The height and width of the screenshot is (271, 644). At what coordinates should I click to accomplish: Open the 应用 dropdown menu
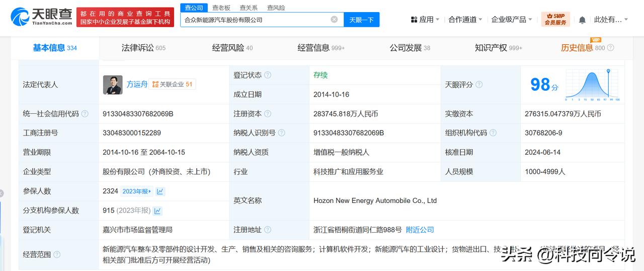[x=425, y=20]
